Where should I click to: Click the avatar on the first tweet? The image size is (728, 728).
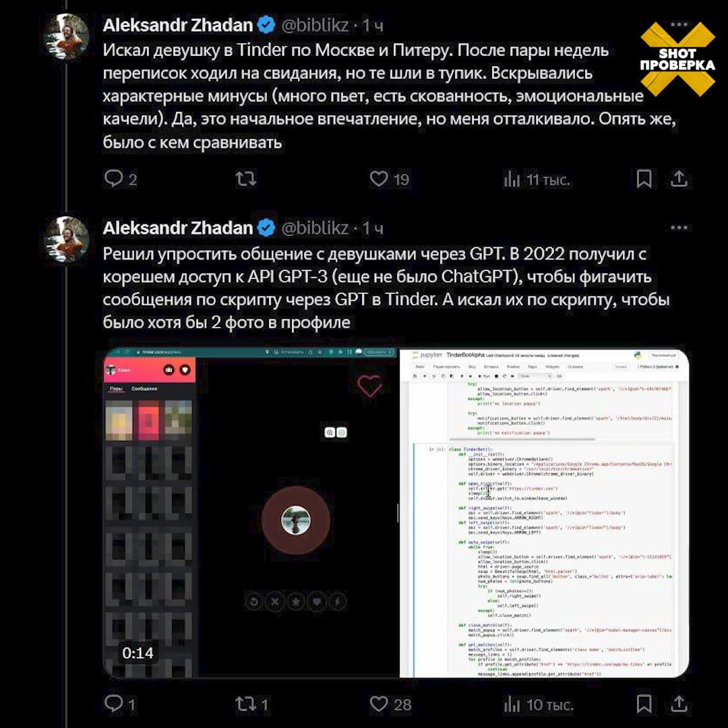click(66, 36)
